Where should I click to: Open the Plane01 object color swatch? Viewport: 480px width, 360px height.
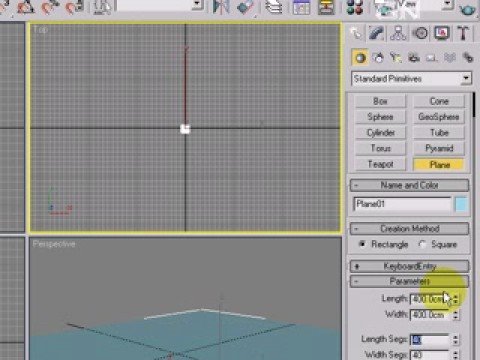462,204
